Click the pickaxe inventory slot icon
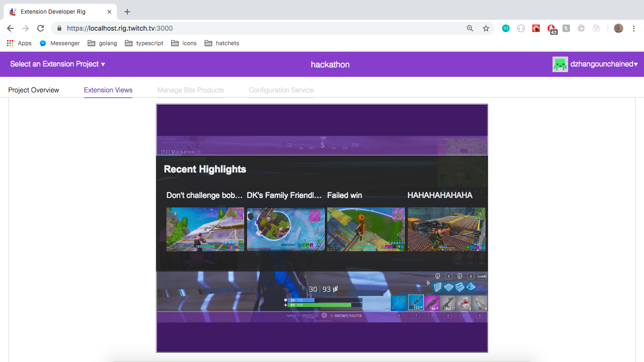This screenshot has width=644, height=362. [398, 303]
